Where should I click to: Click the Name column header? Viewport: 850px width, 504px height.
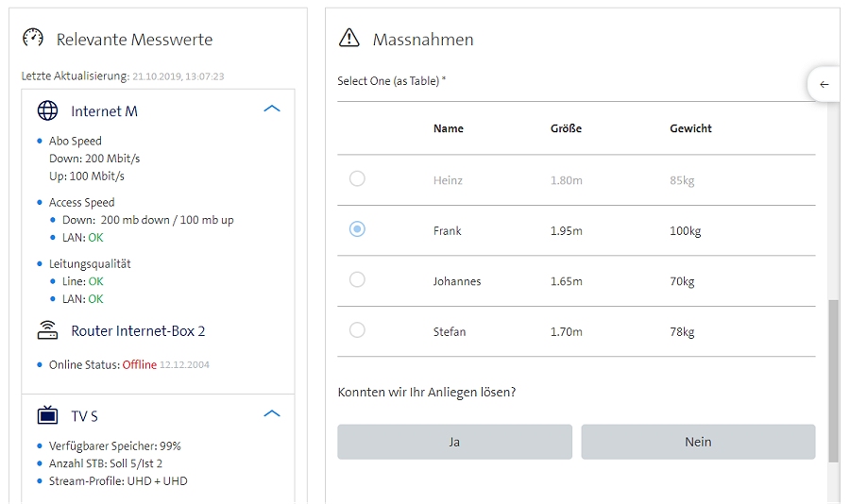point(449,128)
